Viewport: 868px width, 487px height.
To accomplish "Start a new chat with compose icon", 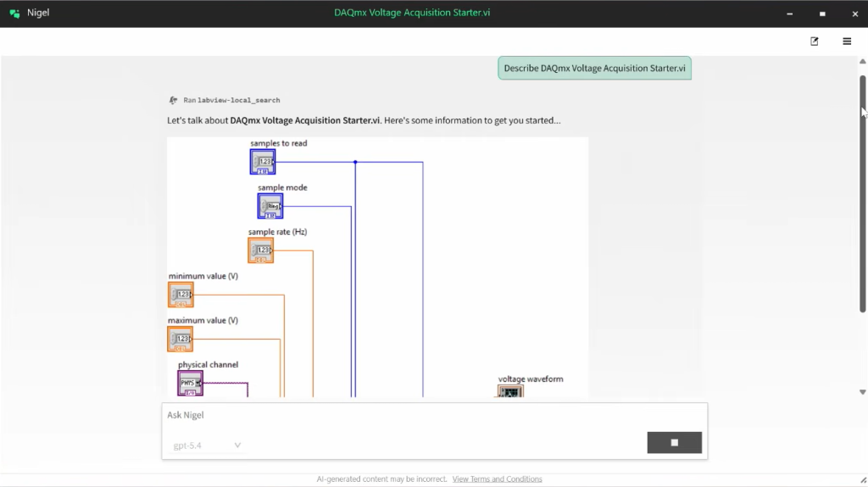I will 815,41.
